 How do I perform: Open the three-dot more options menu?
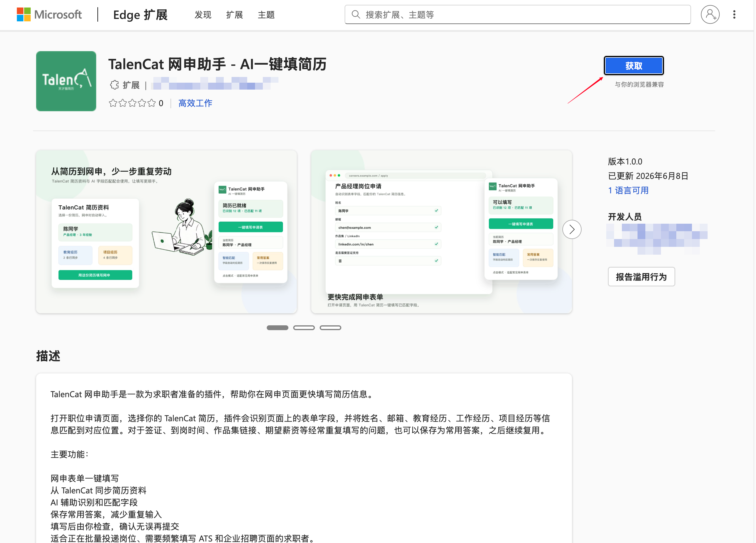[x=734, y=14]
